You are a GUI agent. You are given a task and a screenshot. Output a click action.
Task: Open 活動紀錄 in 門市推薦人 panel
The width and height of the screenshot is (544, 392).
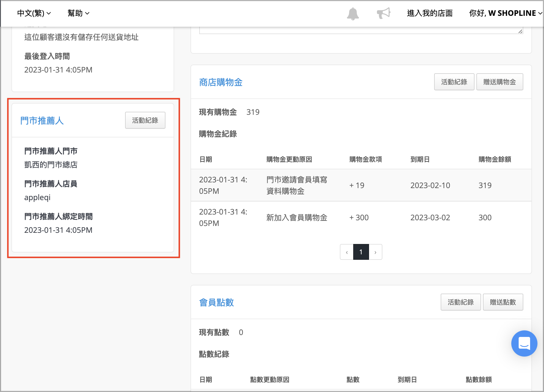pos(145,120)
